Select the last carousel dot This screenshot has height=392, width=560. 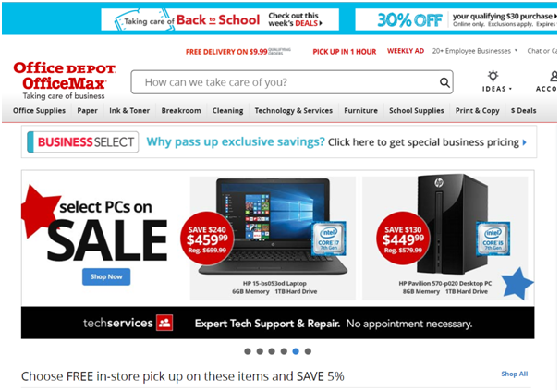pyautogui.click(x=308, y=351)
